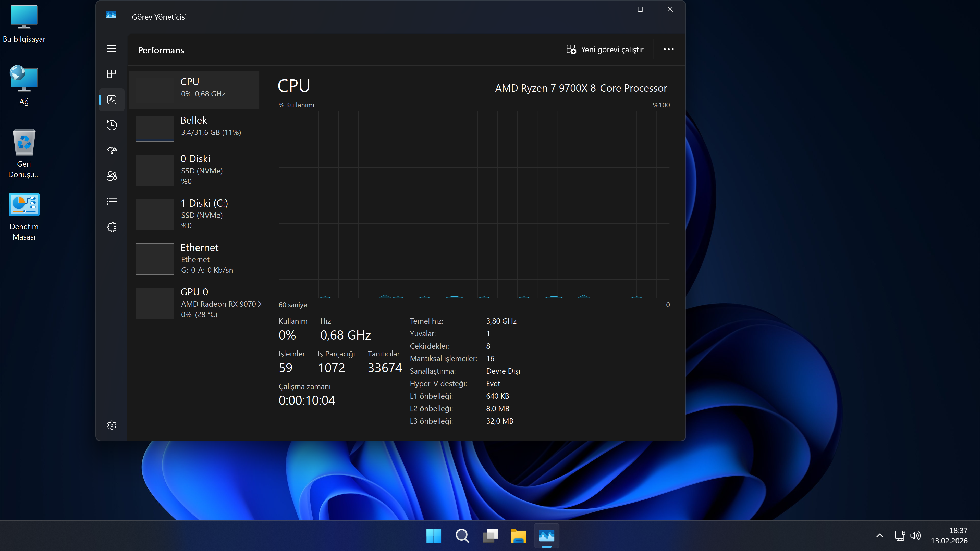Open the Ağ network desktop icon
Screen dimensions: 980x551
tap(24, 85)
